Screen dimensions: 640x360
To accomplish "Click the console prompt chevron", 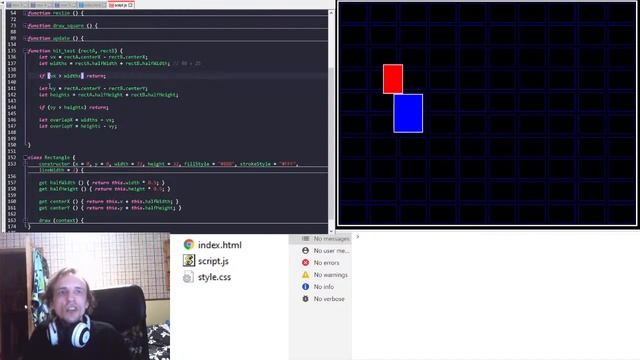I will click(358, 237).
